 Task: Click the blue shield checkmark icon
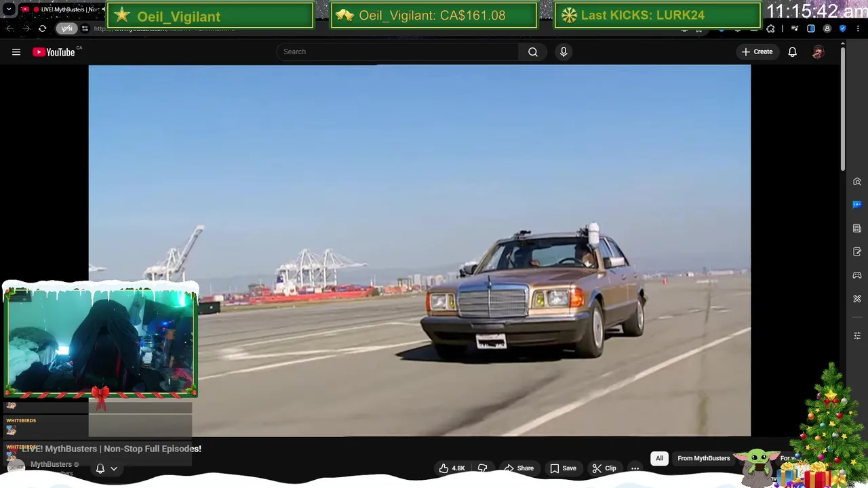coord(842,28)
